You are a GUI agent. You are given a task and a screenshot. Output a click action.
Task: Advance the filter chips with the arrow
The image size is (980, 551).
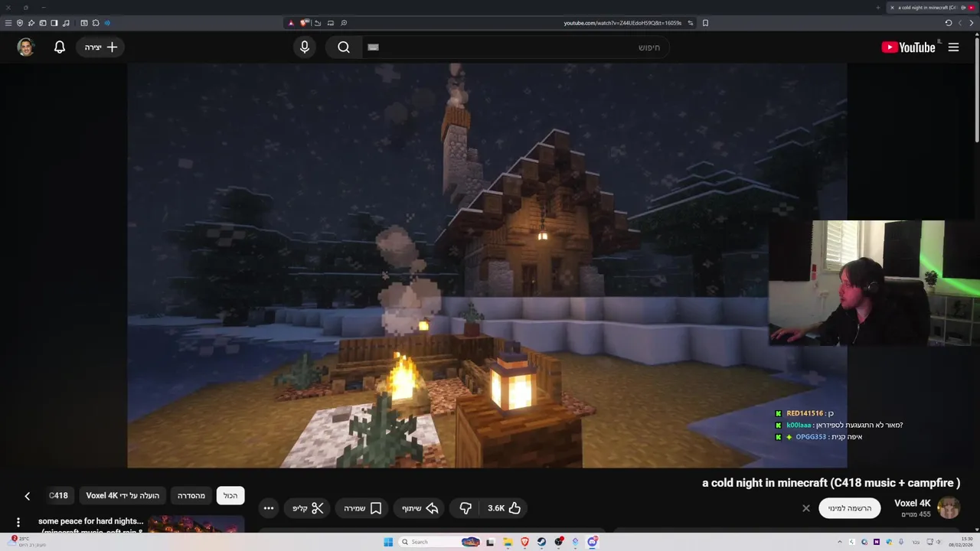click(27, 496)
